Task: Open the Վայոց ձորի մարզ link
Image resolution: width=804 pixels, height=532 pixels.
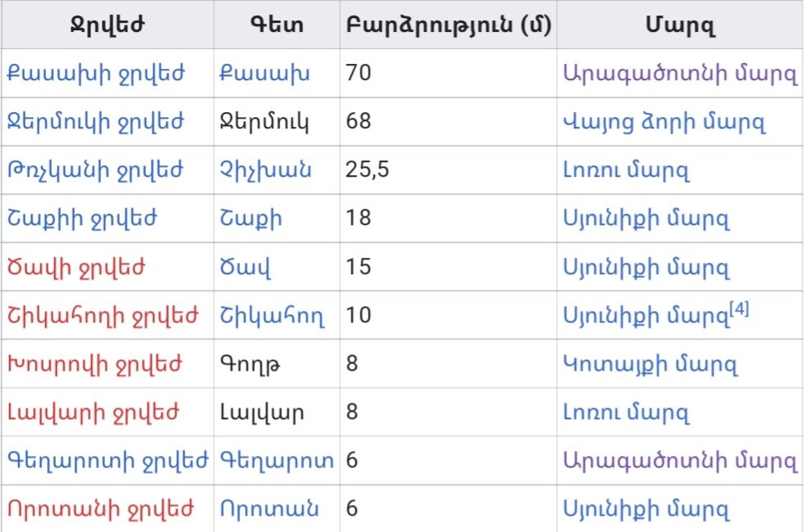Action: 663,122
